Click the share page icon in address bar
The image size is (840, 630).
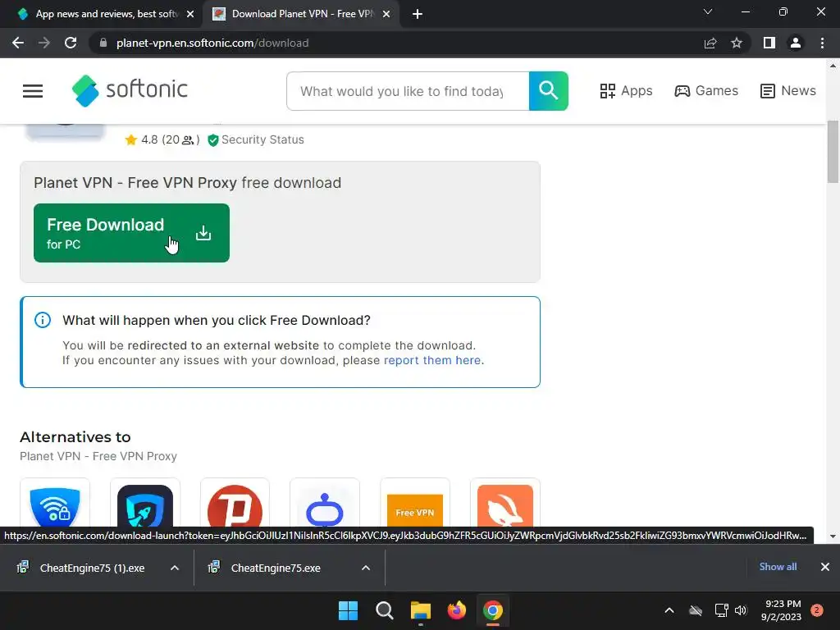click(x=710, y=43)
